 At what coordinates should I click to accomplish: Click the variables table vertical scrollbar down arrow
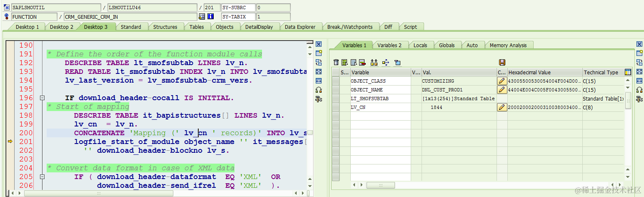628,177
